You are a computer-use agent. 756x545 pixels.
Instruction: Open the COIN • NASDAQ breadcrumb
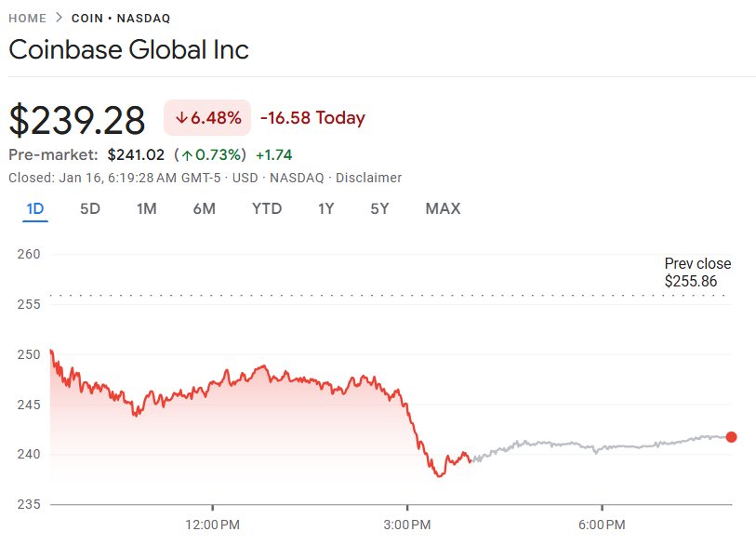120,19
